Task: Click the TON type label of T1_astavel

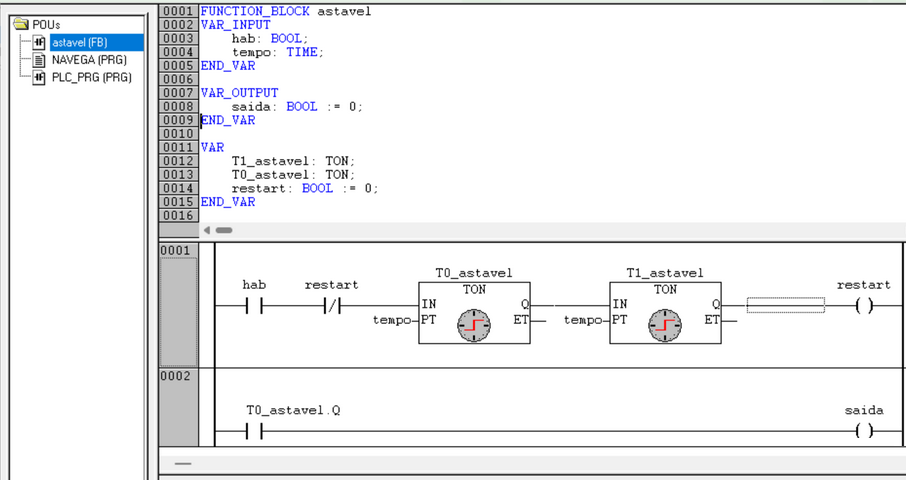Action: (665, 289)
